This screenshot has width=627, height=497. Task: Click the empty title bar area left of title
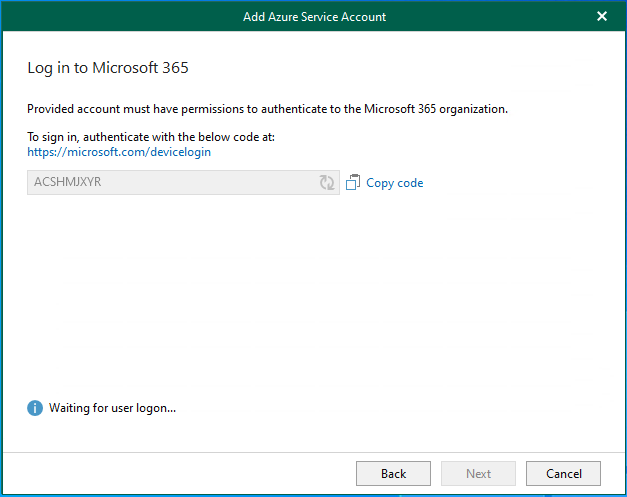(x=120, y=16)
